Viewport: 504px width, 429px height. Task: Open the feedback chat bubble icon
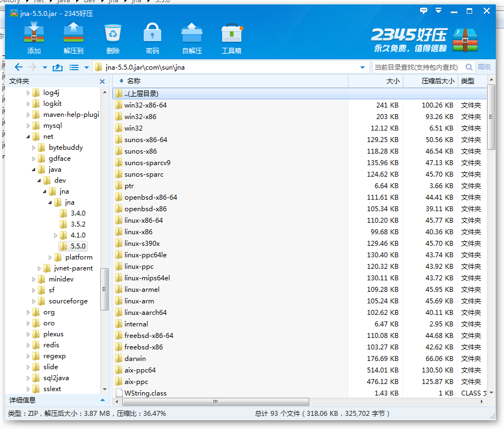423,10
